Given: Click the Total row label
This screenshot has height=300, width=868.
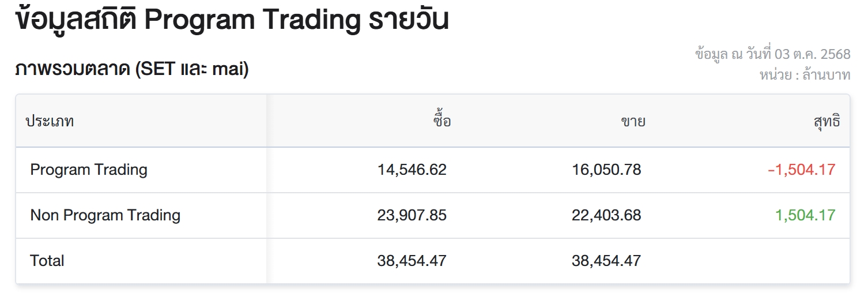Looking at the screenshot, I should click(x=47, y=261).
